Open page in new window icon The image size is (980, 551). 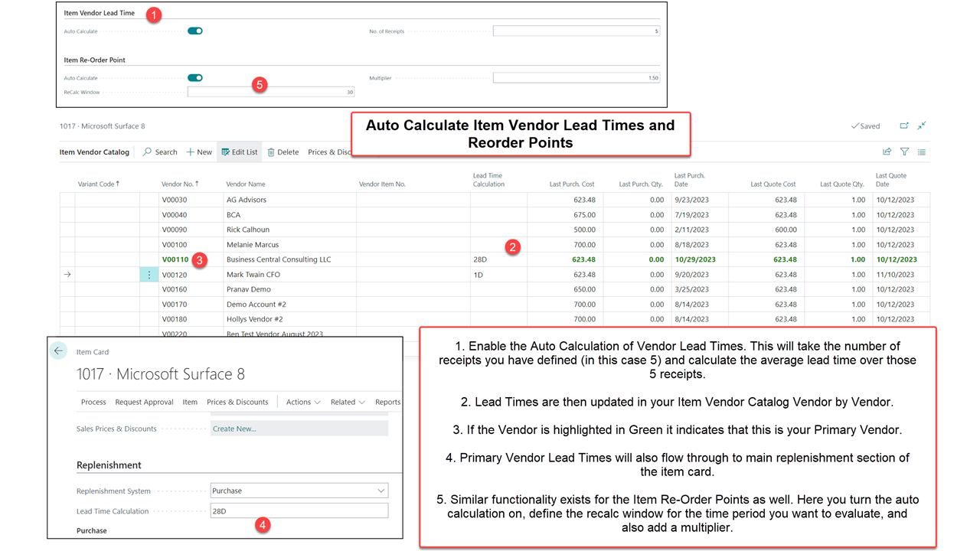coord(904,126)
